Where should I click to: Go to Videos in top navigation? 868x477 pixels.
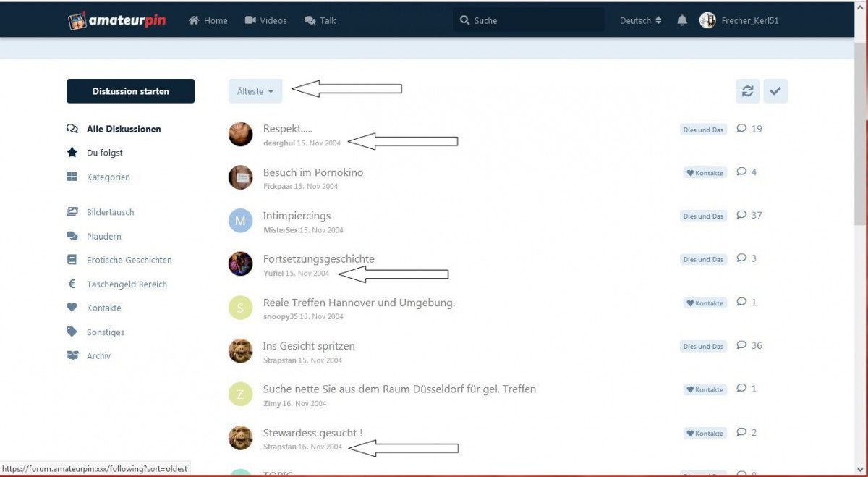[265, 20]
